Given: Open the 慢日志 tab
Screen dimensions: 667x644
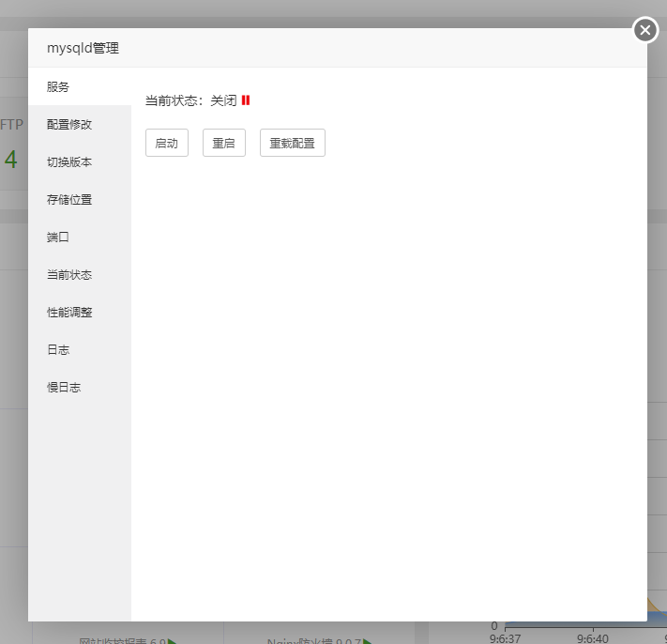Looking at the screenshot, I should click(80, 387).
